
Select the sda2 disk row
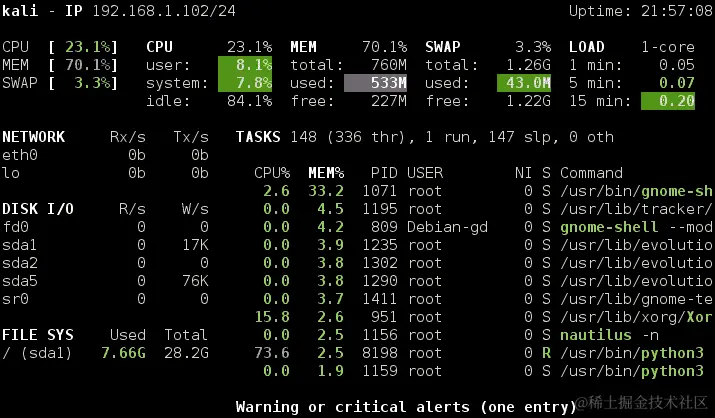pyautogui.click(x=105, y=263)
